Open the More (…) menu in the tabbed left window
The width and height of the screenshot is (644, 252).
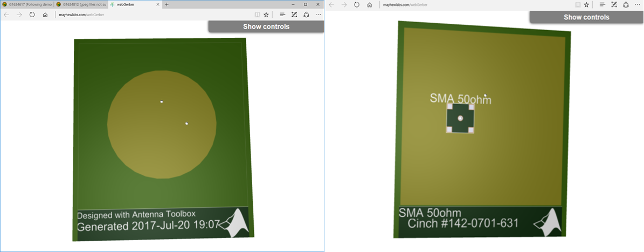click(318, 15)
